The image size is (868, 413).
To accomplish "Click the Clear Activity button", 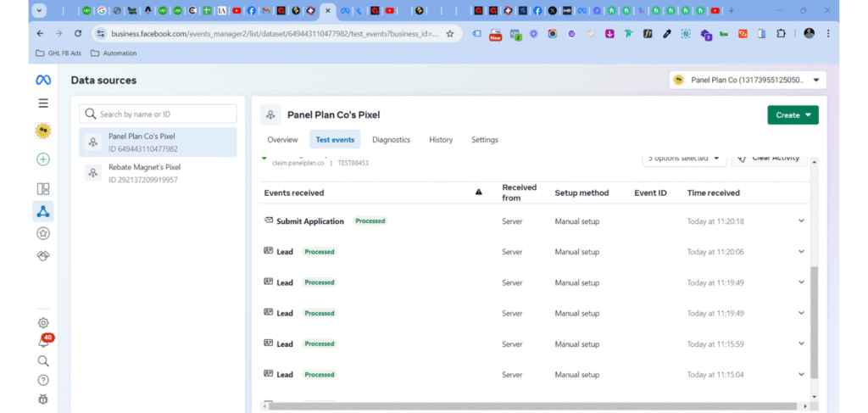I will tap(770, 159).
